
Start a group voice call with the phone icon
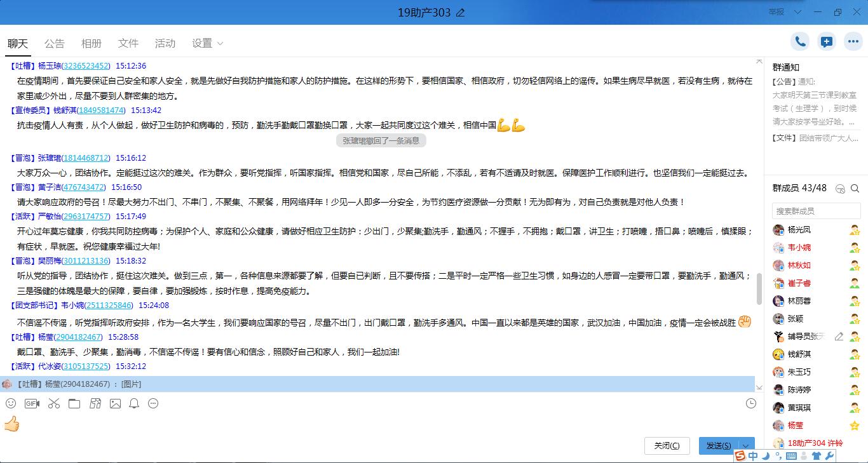(800, 42)
